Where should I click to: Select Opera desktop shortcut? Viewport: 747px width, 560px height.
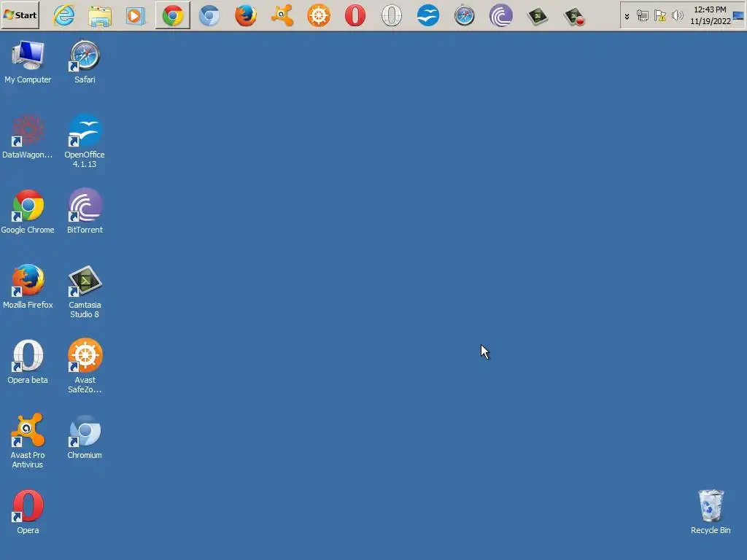(28, 513)
